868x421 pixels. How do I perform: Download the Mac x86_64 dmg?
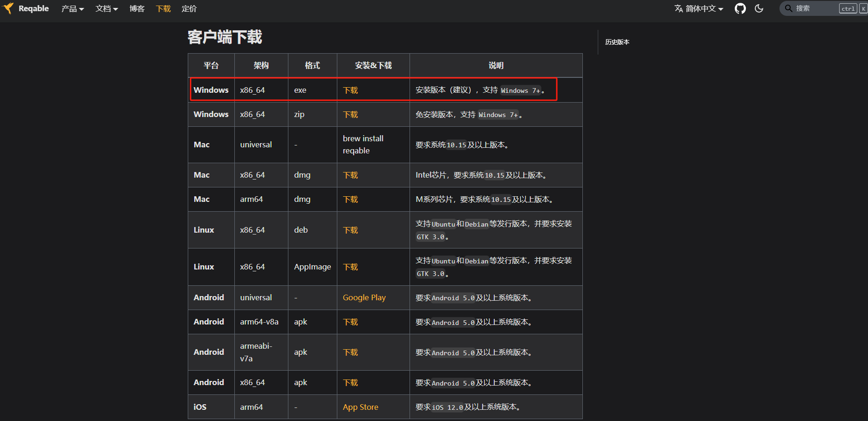350,175
